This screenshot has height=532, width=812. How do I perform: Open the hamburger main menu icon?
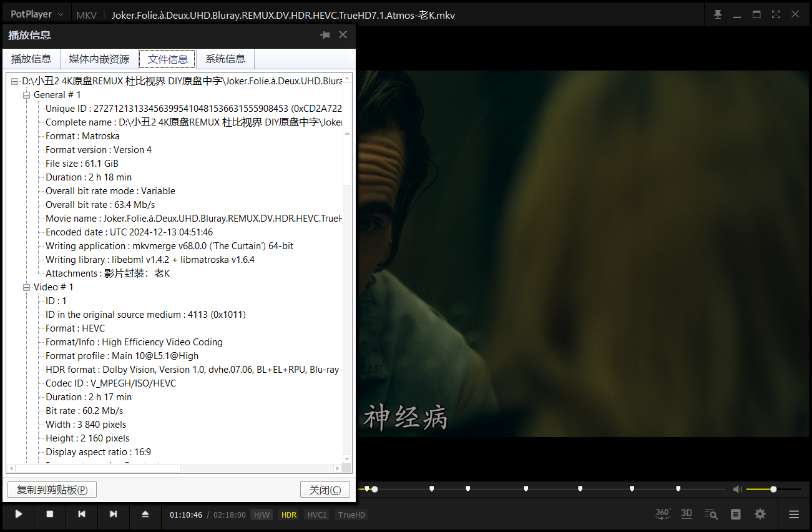(794, 515)
